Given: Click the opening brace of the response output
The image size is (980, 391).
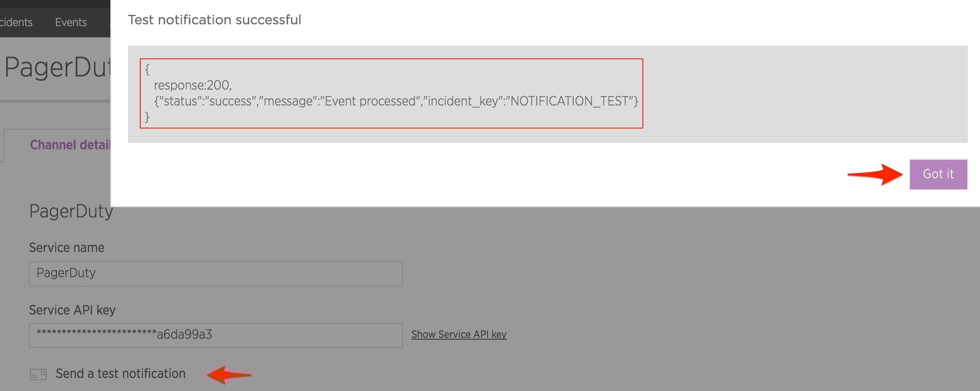Looking at the screenshot, I should 147,69.
